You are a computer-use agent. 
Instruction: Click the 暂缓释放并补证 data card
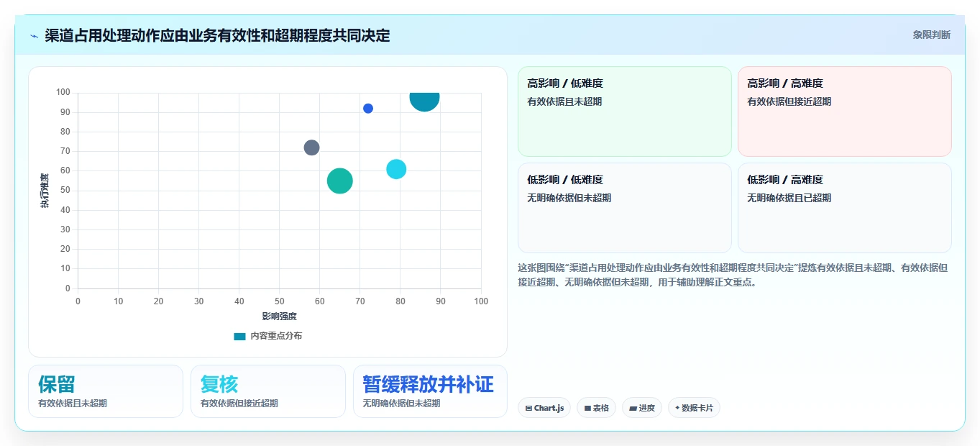(x=430, y=391)
